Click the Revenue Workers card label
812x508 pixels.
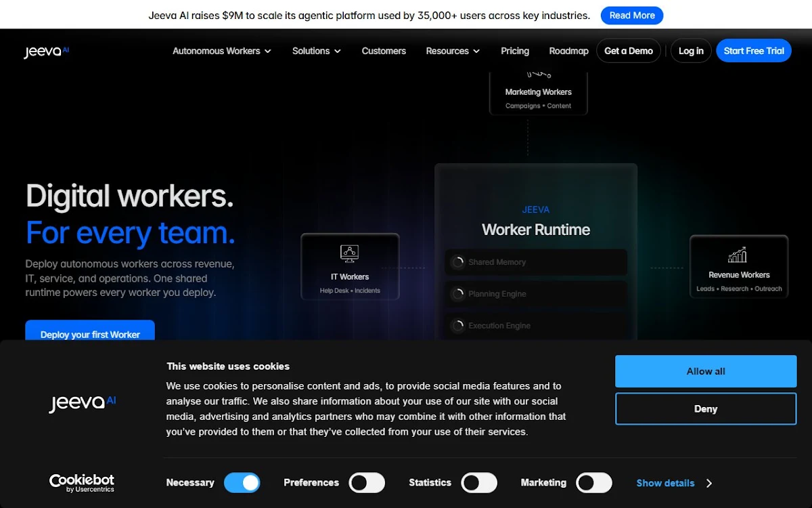(739, 275)
